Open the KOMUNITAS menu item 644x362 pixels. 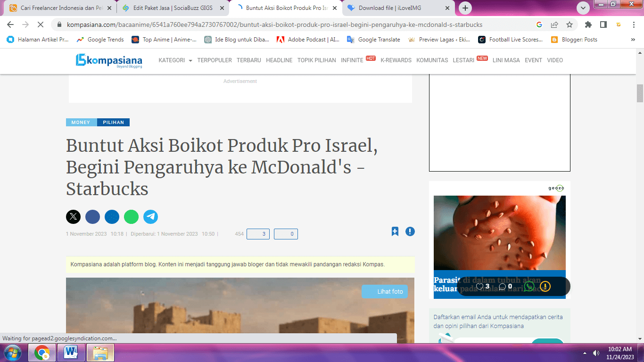point(432,60)
